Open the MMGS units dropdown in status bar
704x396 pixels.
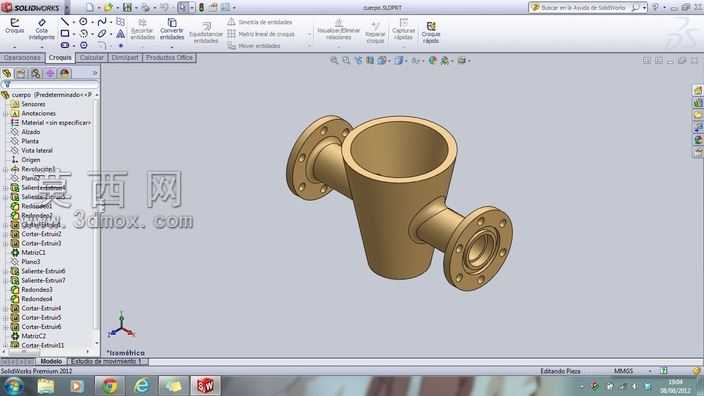(650, 371)
